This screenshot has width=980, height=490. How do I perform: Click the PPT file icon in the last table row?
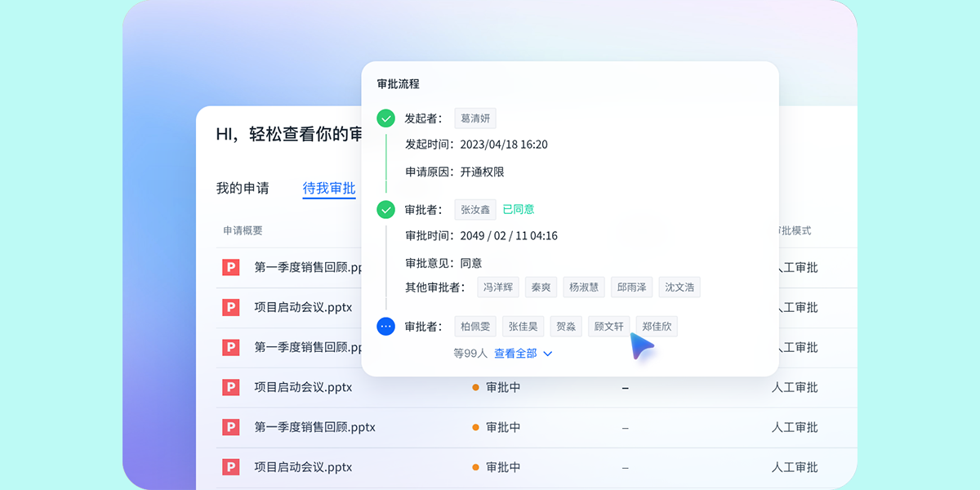coord(231,467)
